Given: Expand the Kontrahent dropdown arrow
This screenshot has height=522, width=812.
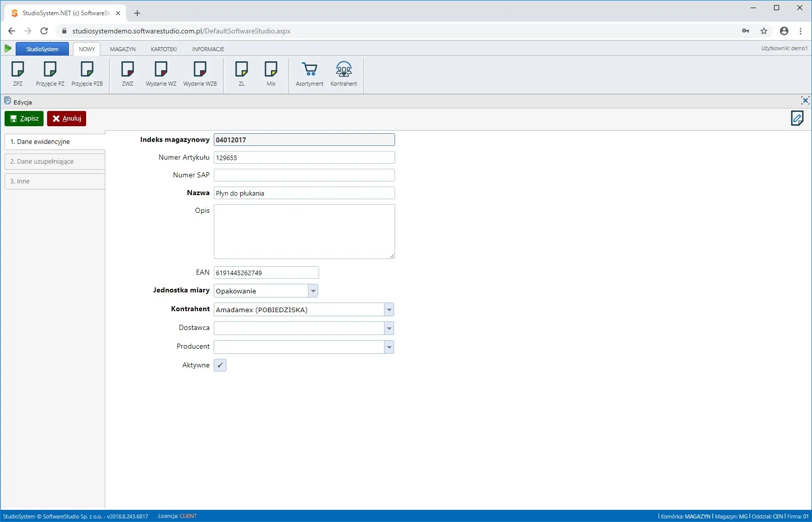Looking at the screenshot, I should [x=389, y=310].
